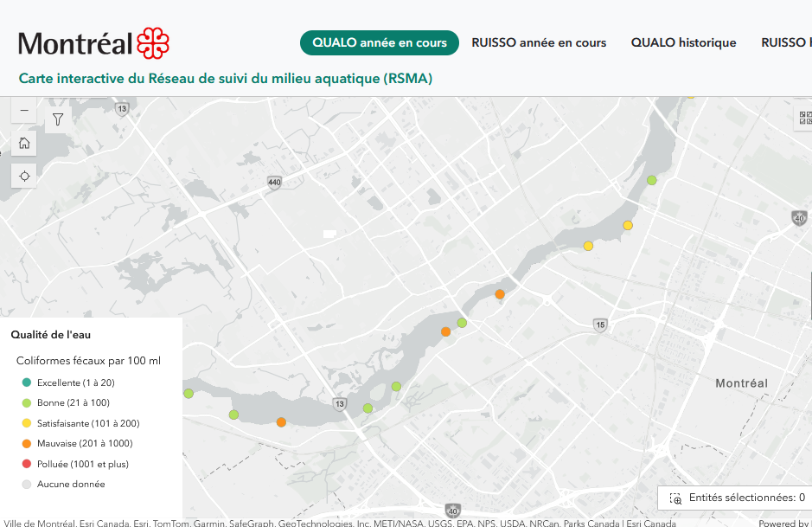Click the Carte interactive RSMA title text
This screenshot has height=527, width=812.
pyautogui.click(x=226, y=79)
